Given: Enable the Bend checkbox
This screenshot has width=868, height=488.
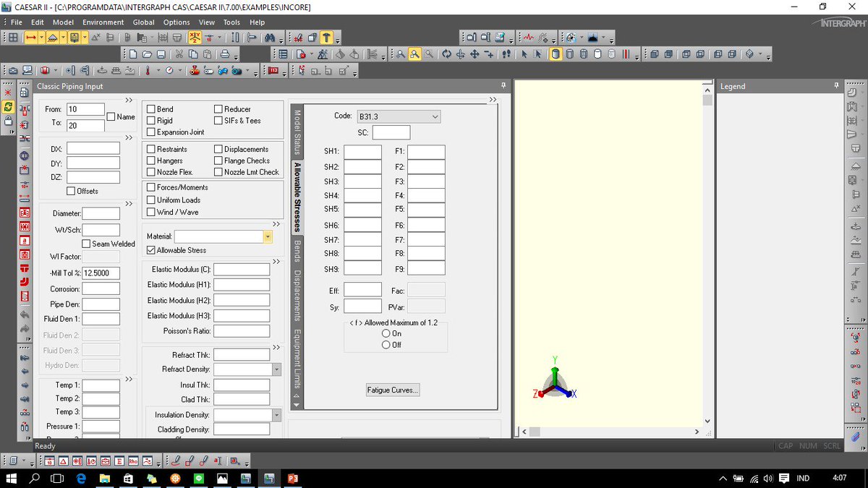Looking at the screenshot, I should point(150,109).
